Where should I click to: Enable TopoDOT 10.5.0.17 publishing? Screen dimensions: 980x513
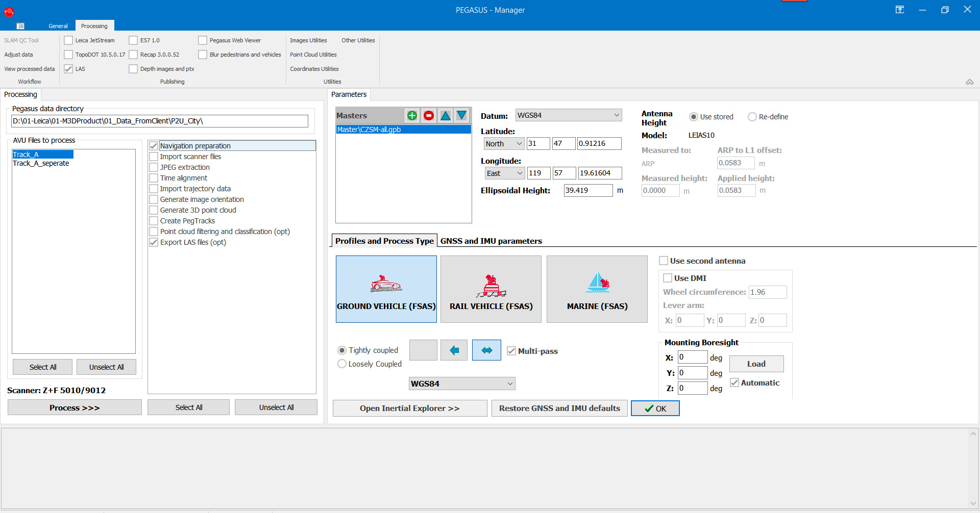(68, 55)
